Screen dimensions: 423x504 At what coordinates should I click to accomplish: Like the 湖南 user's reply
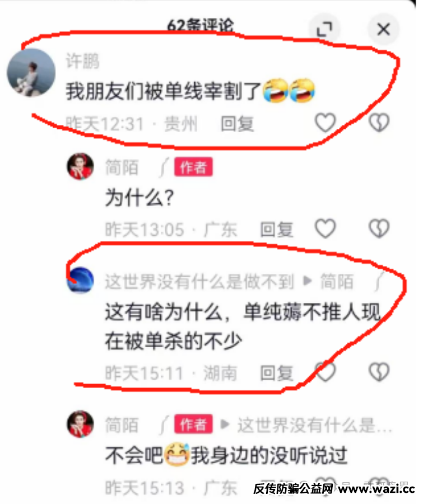(x=325, y=372)
